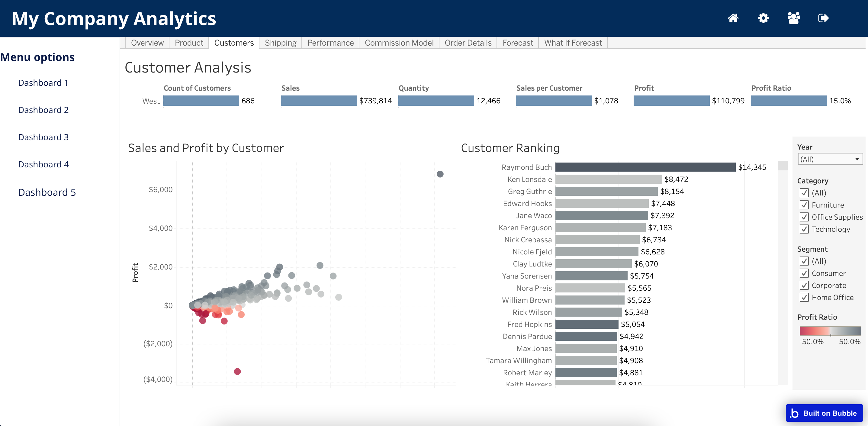Open settings via the gear icon
The height and width of the screenshot is (426, 868).
pyautogui.click(x=763, y=18)
